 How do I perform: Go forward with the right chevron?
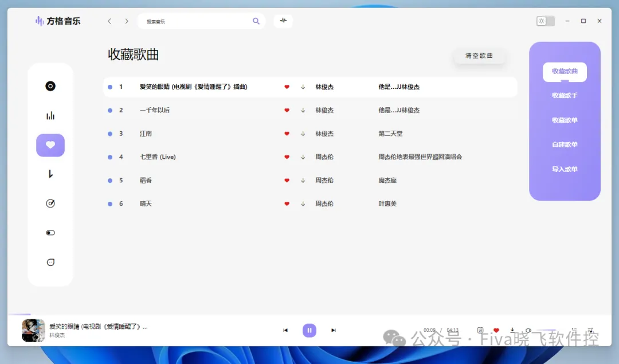click(126, 21)
